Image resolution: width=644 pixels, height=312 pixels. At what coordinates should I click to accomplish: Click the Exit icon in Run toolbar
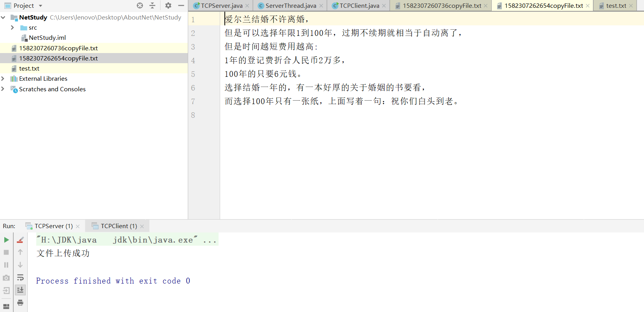pyautogui.click(x=6, y=291)
